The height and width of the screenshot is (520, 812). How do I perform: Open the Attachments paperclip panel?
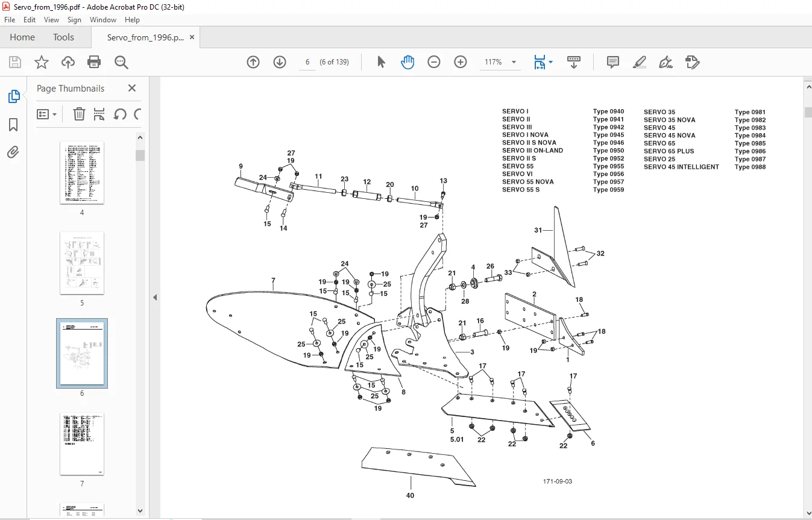(x=13, y=152)
